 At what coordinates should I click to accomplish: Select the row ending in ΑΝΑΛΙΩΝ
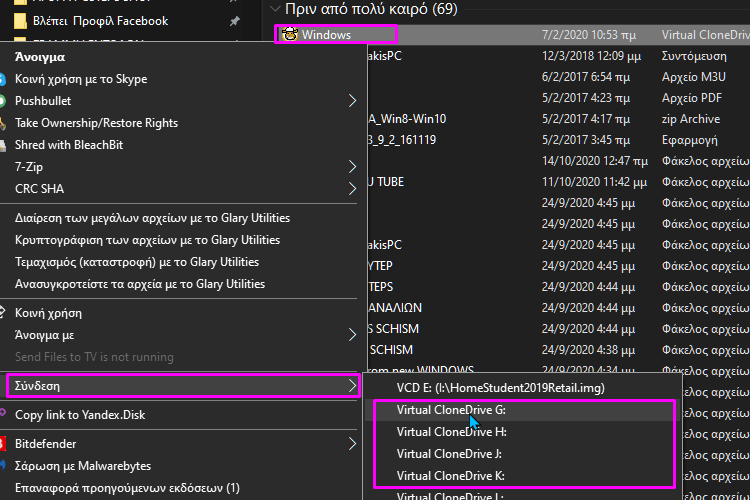[x=559, y=308]
